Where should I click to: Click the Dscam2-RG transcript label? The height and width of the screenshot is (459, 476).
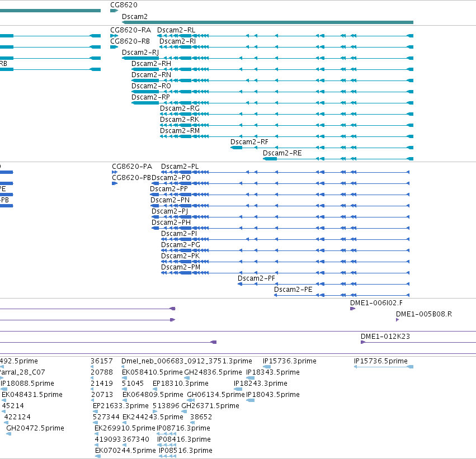tap(180, 108)
